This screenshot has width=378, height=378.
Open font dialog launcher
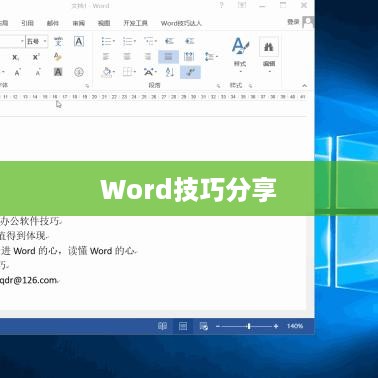(x=87, y=86)
